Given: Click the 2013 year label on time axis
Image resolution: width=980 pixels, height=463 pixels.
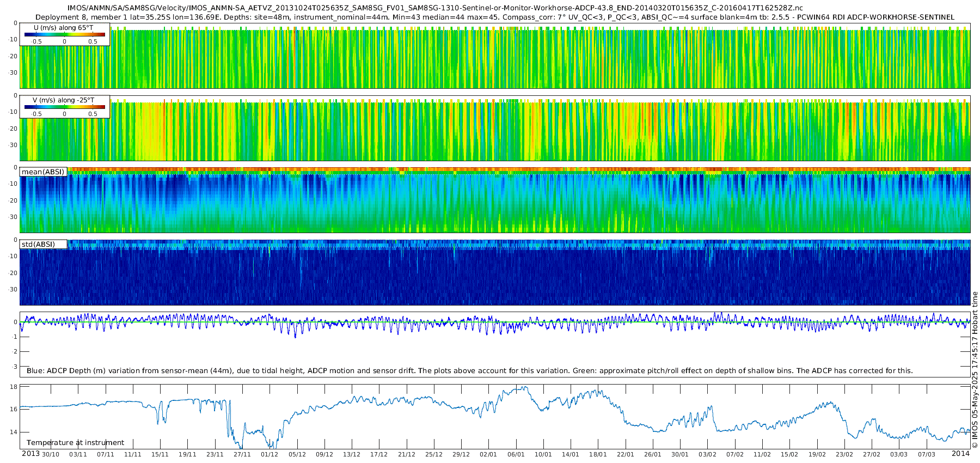Looking at the screenshot, I should (x=30, y=454).
